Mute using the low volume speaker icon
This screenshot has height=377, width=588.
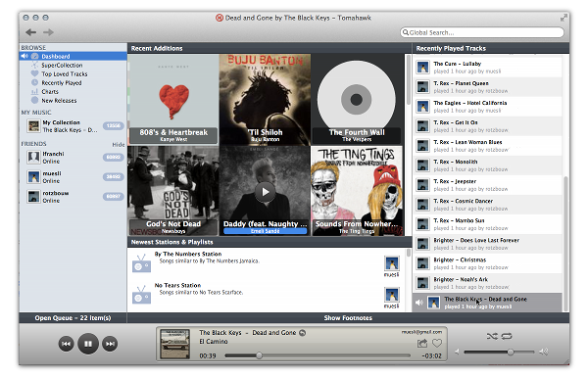pyautogui.click(x=457, y=352)
